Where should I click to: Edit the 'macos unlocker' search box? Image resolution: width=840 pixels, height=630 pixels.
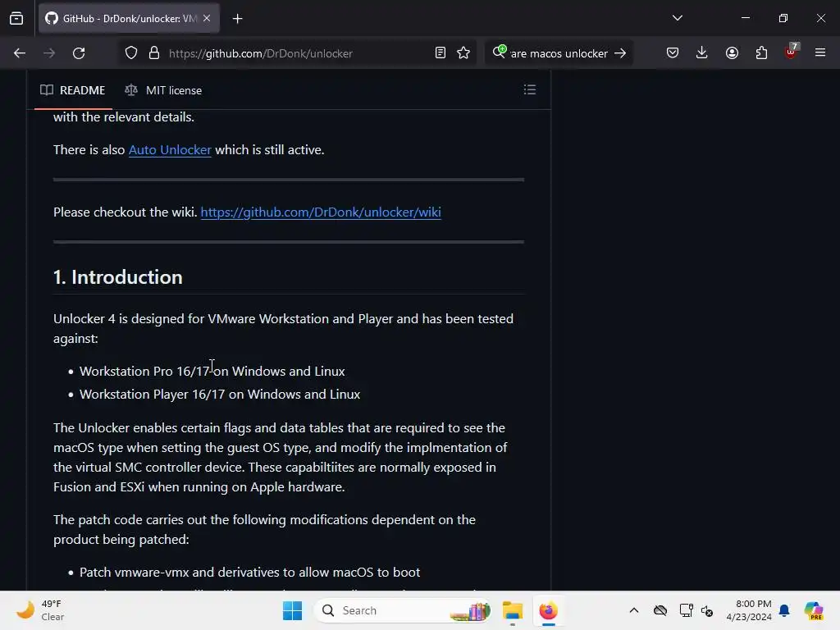coord(559,53)
